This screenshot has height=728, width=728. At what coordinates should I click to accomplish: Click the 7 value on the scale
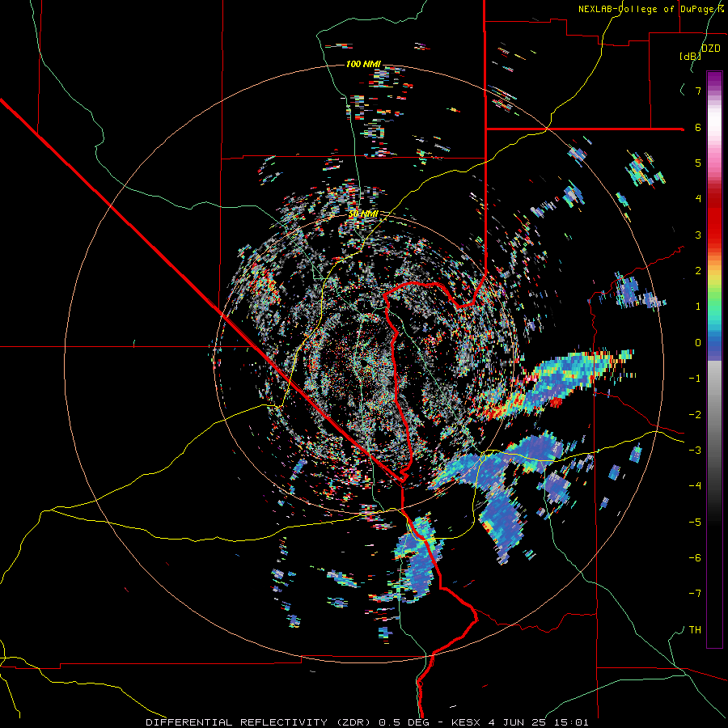698,91
